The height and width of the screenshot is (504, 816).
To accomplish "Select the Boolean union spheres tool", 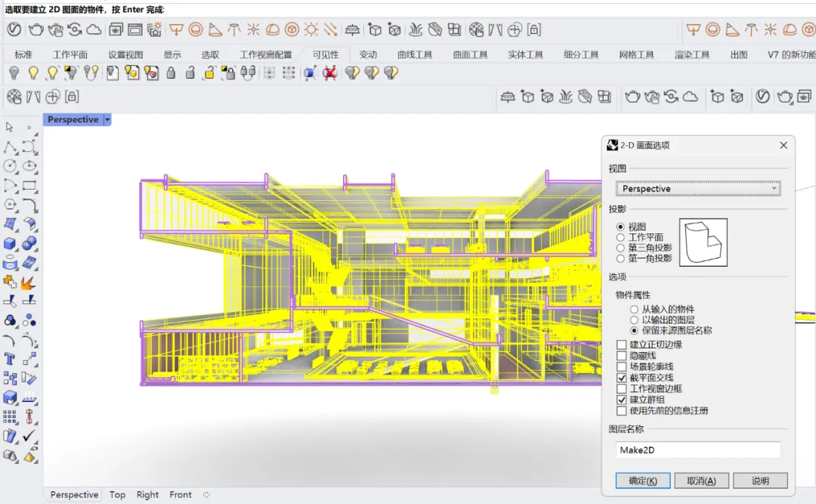I will pos(29,243).
